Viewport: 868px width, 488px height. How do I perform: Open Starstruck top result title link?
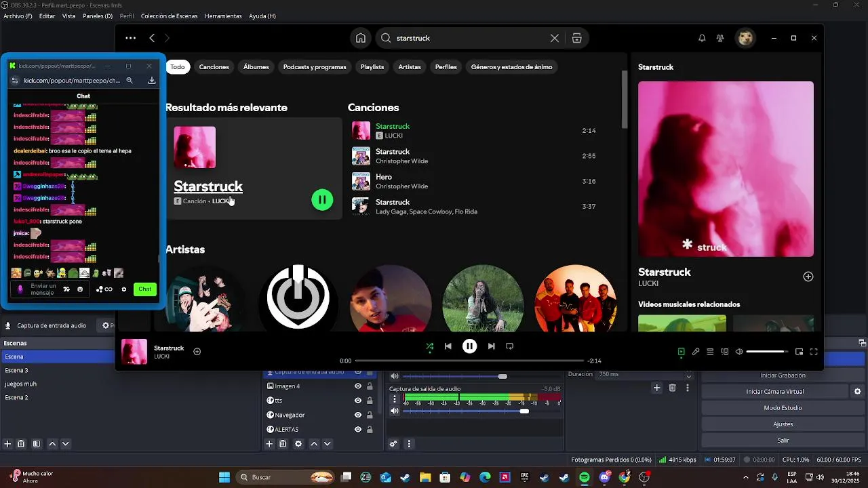pyautogui.click(x=208, y=186)
